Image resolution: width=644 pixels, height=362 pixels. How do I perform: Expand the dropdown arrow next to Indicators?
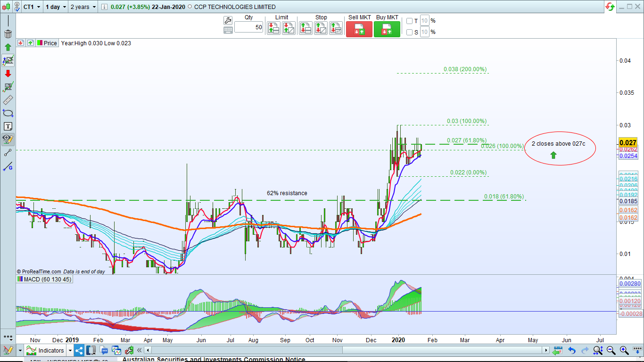pos(70,350)
